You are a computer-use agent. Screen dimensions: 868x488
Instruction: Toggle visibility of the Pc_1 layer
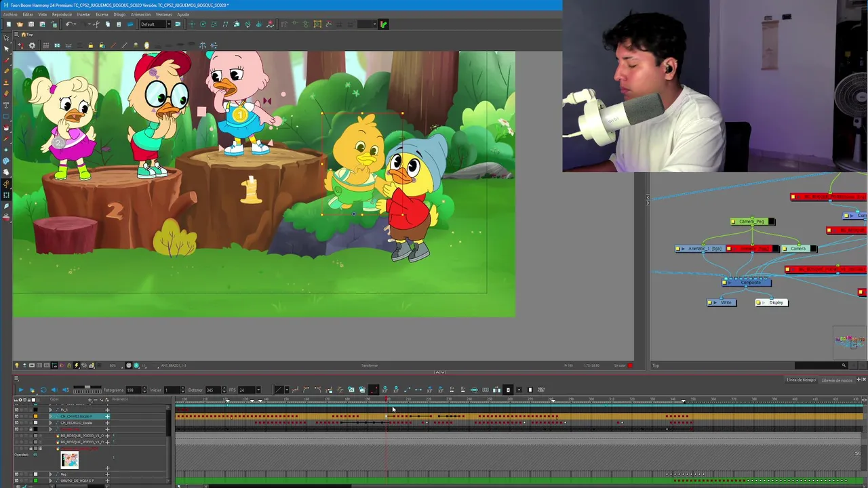(16, 409)
